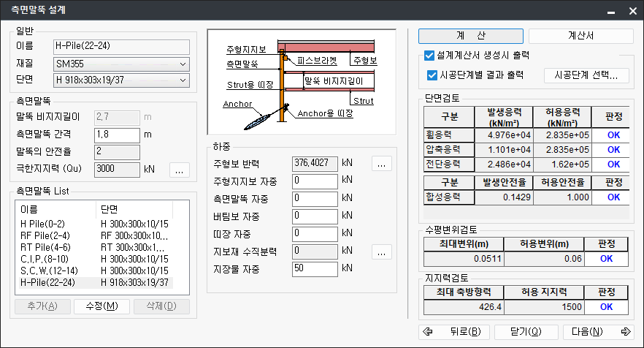Image resolution: width=644 pixels, height=348 pixels.
Task: Click 시공단계 선택... button
Action: click(x=586, y=75)
